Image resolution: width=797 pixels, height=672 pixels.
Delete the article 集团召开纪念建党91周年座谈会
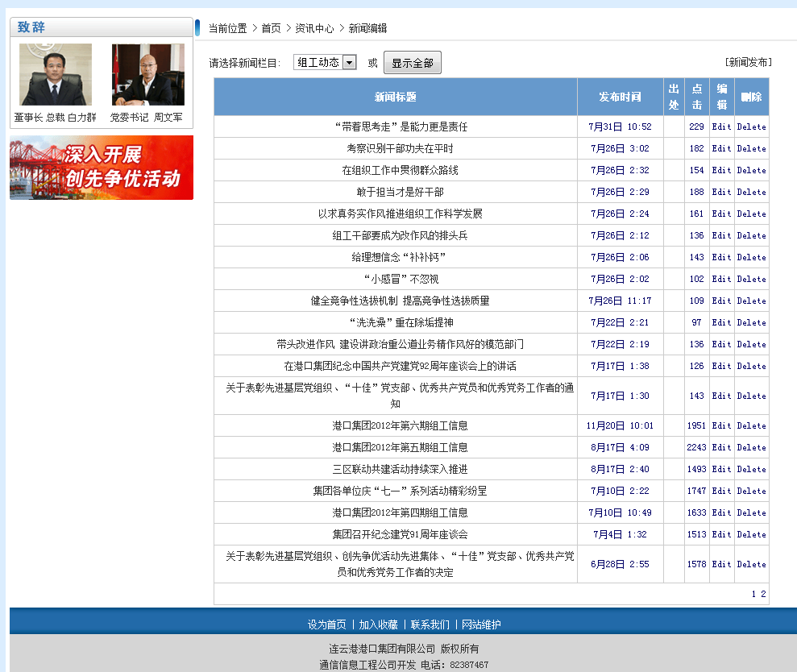coord(751,535)
